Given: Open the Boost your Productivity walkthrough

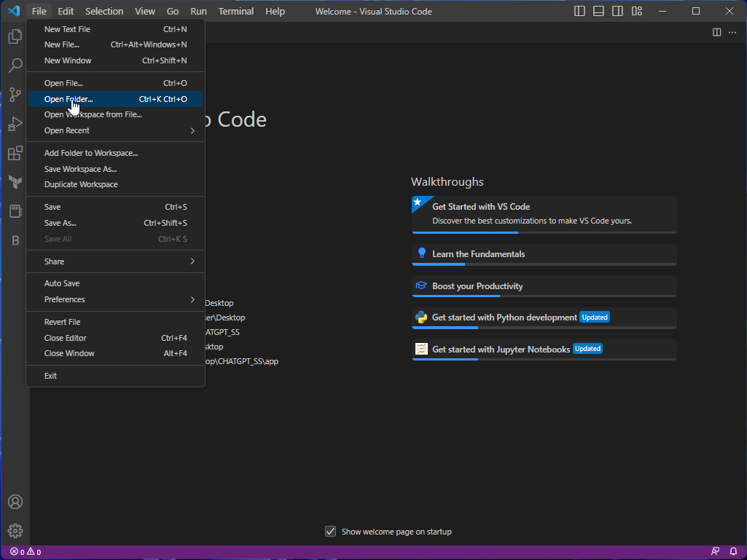Looking at the screenshot, I should click(544, 286).
